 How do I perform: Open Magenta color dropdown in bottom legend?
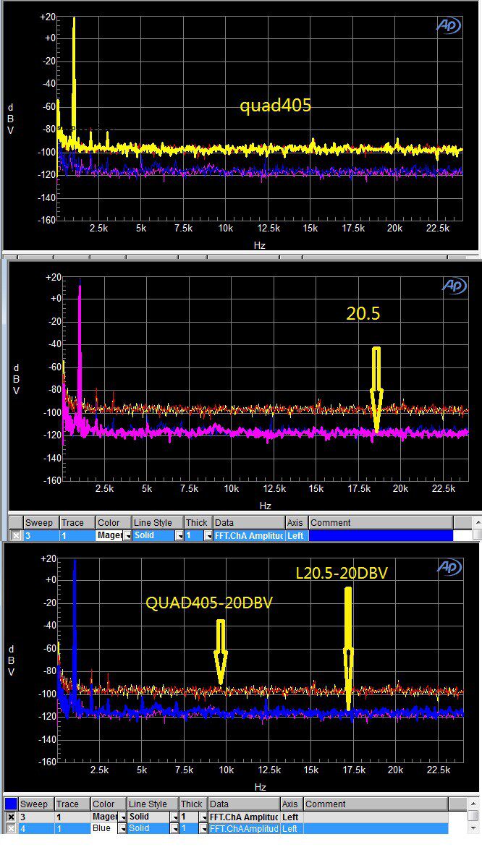(122, 817)
